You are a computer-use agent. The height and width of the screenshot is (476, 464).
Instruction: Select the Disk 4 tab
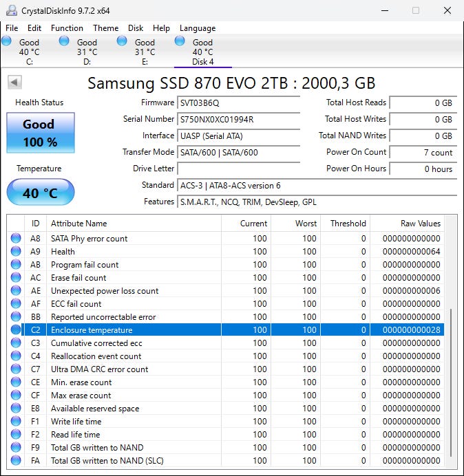[x=202, y=51]
